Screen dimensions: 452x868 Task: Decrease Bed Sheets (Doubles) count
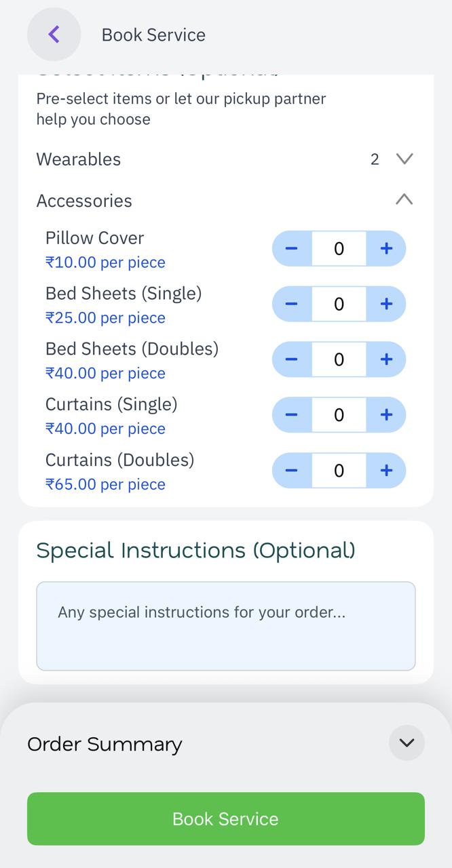(291, 359)
